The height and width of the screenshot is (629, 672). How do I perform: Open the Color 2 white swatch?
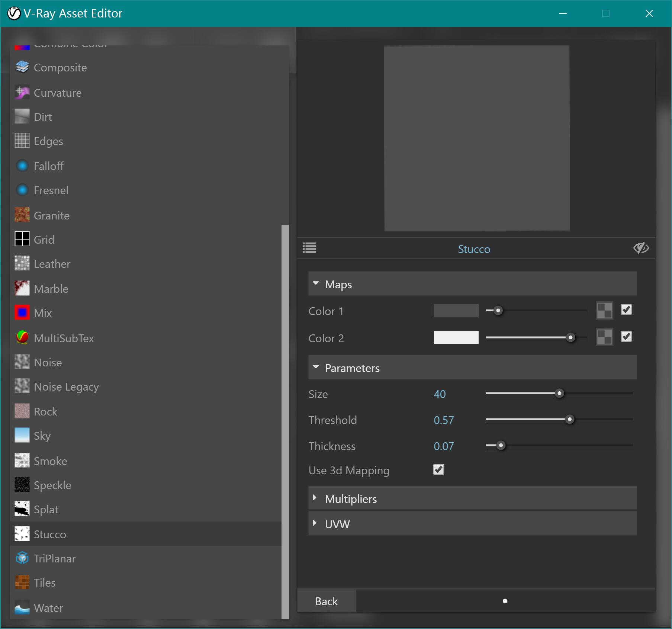[x=456, y=337]
